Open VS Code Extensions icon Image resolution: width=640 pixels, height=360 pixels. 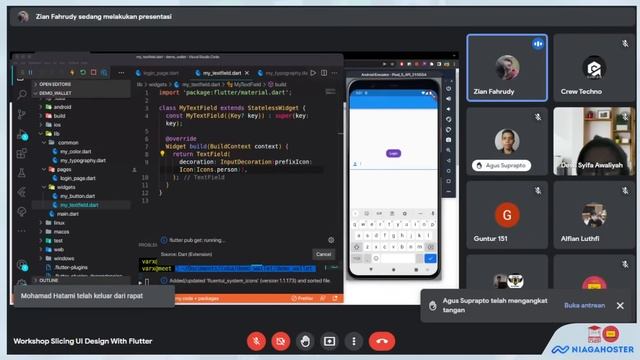[22, 153]
